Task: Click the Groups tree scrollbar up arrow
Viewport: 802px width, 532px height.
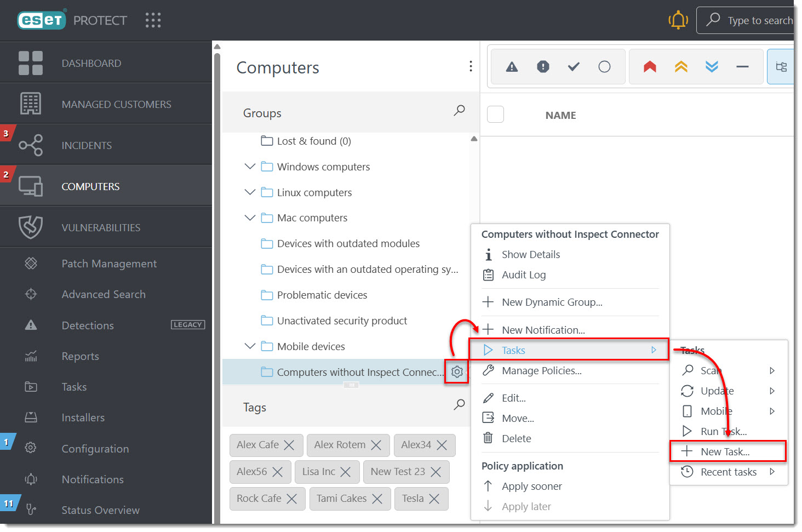Action: (474, 139)
